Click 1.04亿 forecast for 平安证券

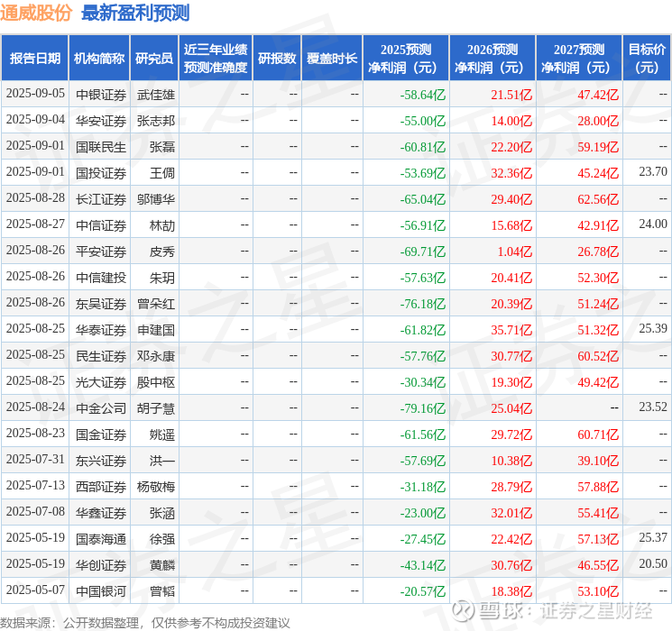(x=515, y=251)
